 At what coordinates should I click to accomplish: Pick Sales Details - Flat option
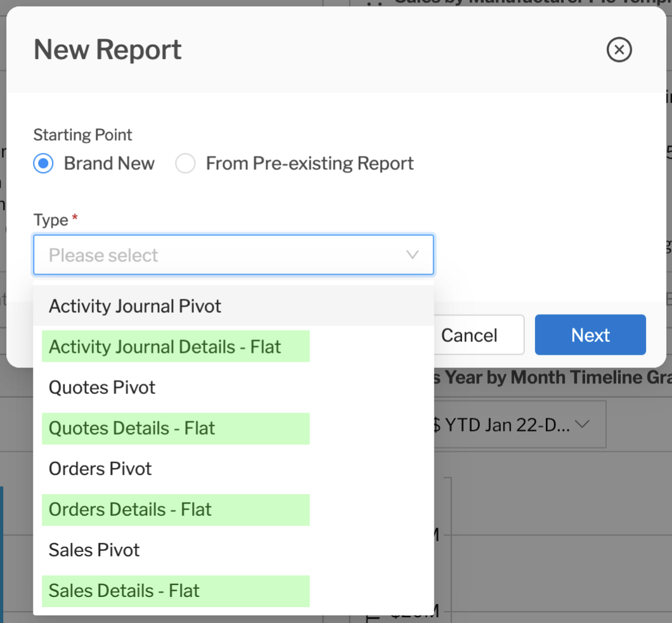click(x=124, y=591)
